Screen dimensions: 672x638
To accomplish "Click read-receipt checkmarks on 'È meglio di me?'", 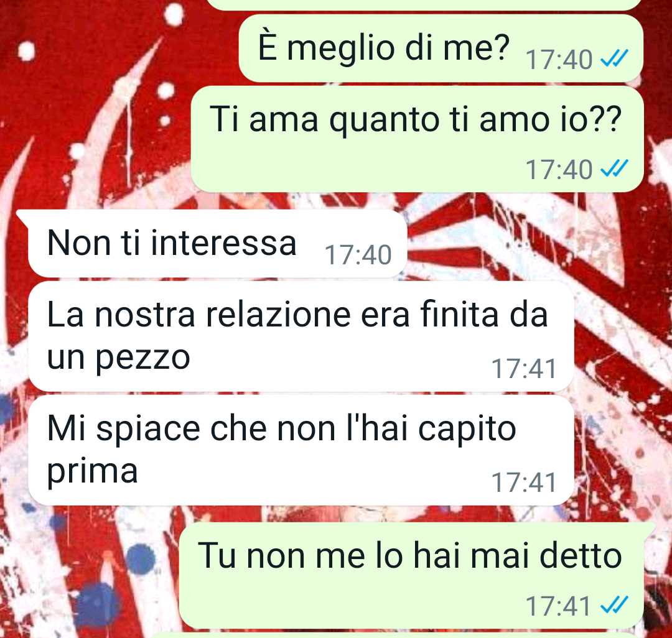I will [614, 58].
